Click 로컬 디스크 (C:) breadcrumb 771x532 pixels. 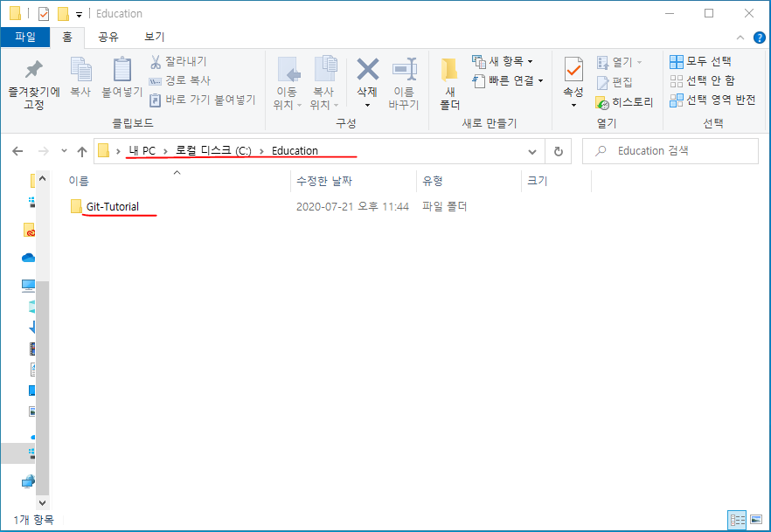point(213,151)
